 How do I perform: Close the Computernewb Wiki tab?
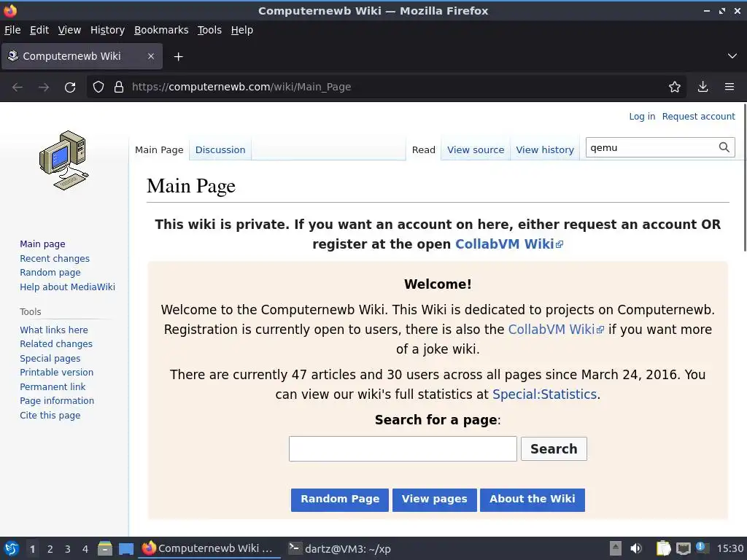click(150, 56)
